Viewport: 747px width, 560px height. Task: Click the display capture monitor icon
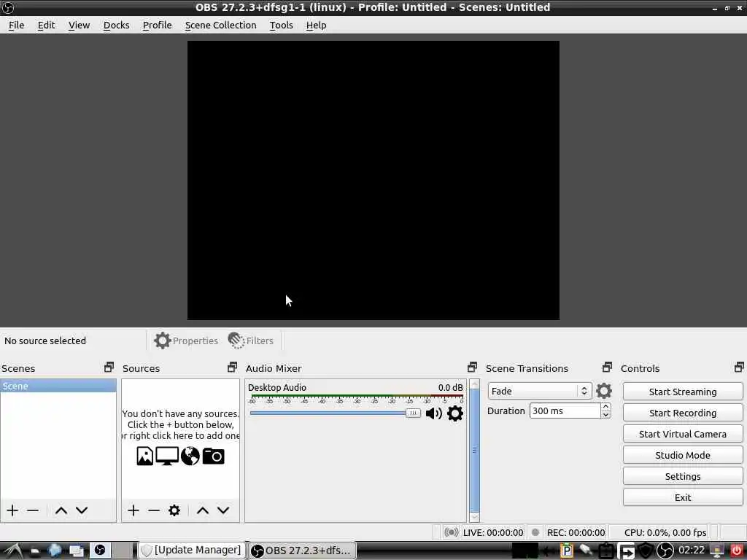(167, 456)
